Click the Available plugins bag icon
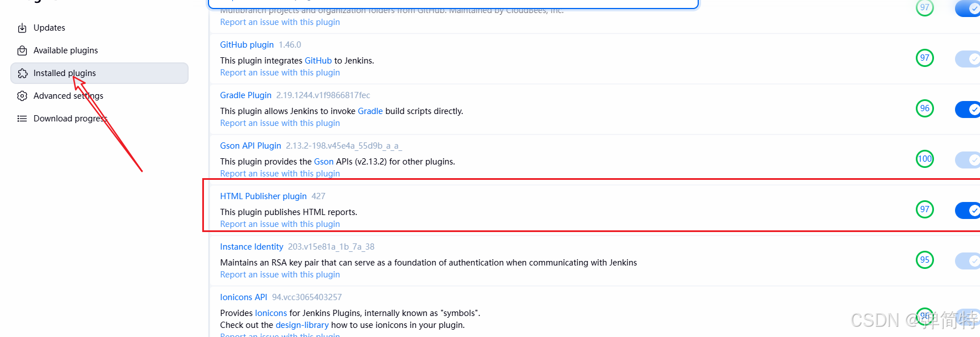This screenshot has height=337, width=980. 22,50
